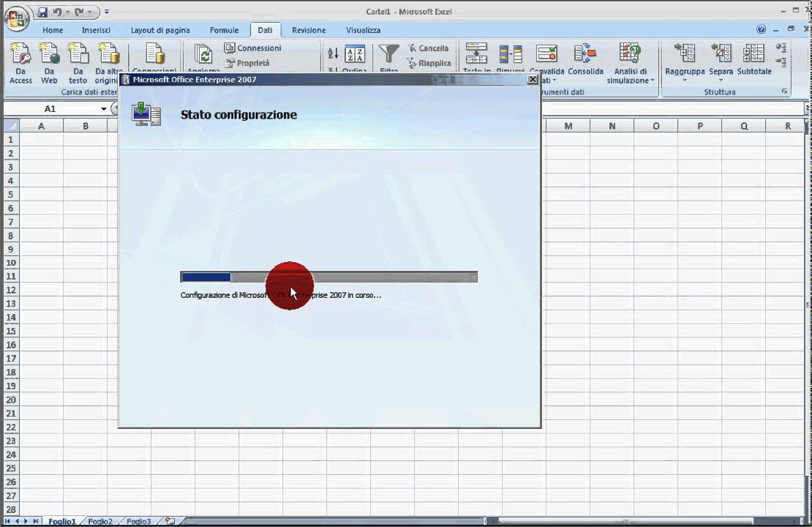Screen dimensions: 812x527
Task: Open the Consolida tool
Action: point(585,59)
